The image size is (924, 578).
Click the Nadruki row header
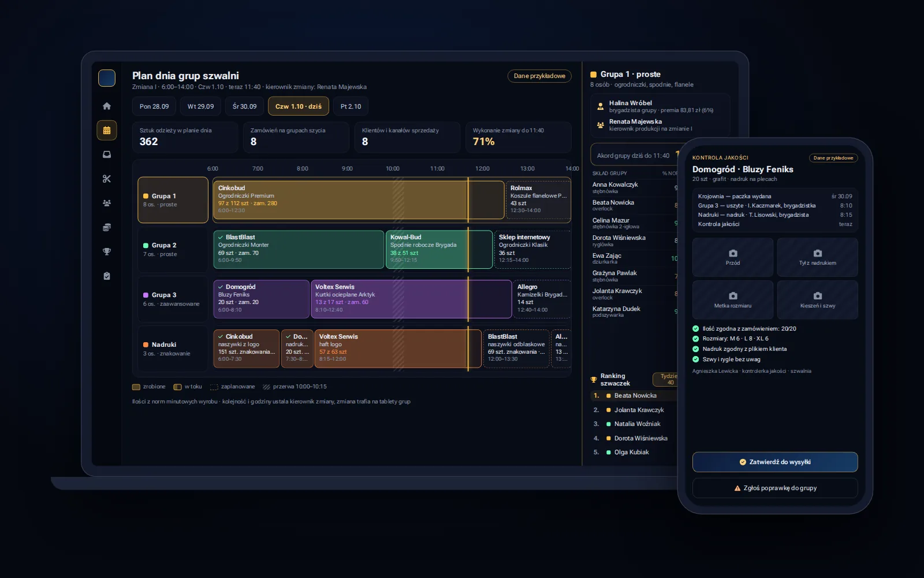pyautogui.click(x=173, y=349)
